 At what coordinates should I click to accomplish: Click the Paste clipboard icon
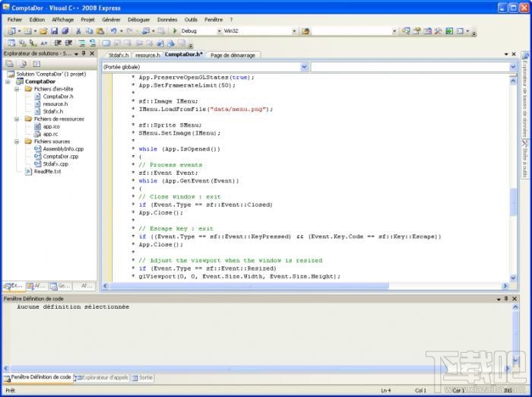pos(99,31)
